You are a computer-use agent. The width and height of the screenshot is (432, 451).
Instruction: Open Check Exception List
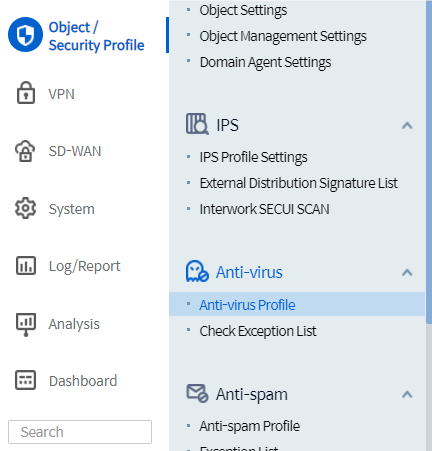tap(258, 331)
